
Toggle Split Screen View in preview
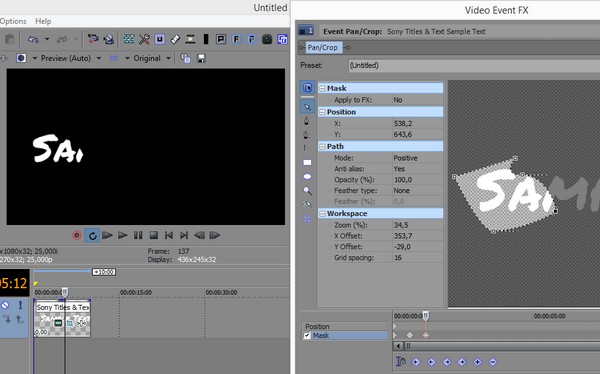[x=21, y=58]
